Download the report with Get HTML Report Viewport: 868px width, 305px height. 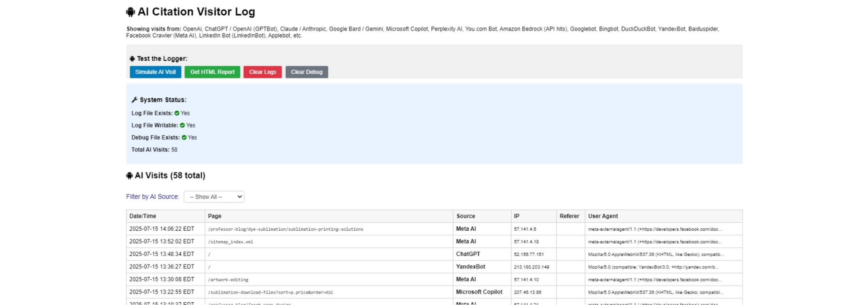212,72
